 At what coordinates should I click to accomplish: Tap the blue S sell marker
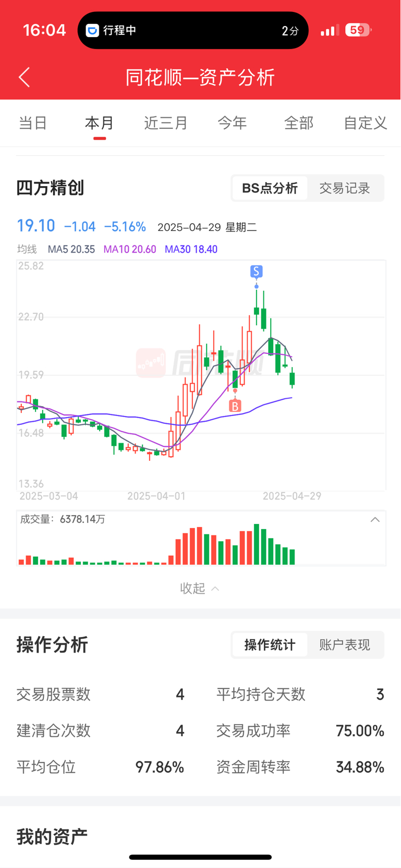(x=256, y=271)
